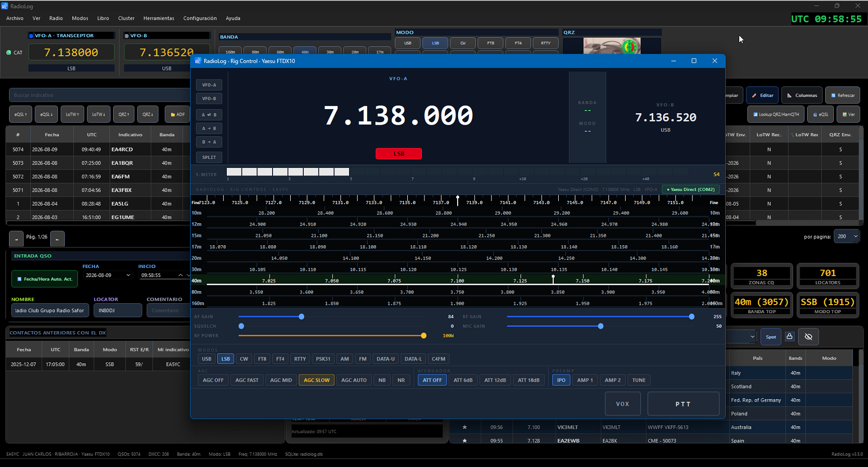Image resolution: width=868 pixels, height=467 pixels.
Task: Adjust the MIC GAIN slider handle
Action: (x=600, y=326)
